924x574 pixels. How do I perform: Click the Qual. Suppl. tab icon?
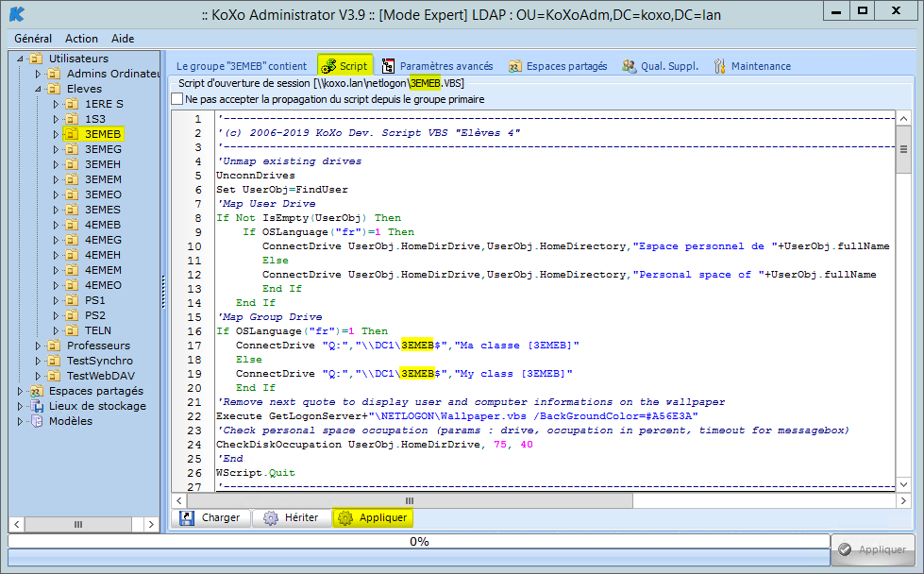629,66
